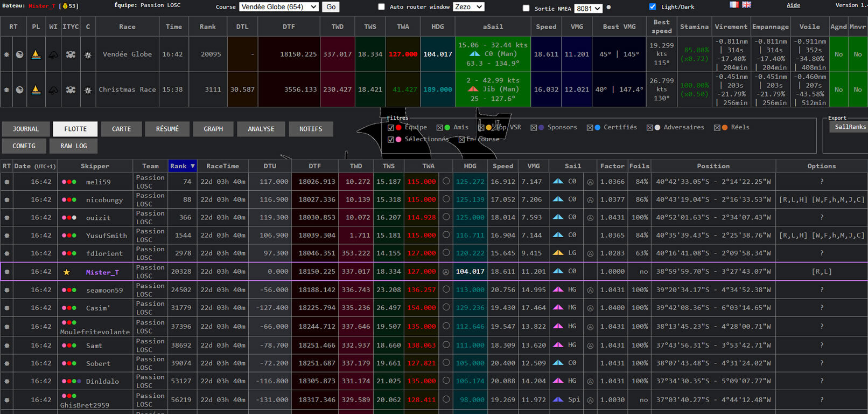Open the ANALYSE tab
Screen dimensions: 868x414
coord(261,129)
